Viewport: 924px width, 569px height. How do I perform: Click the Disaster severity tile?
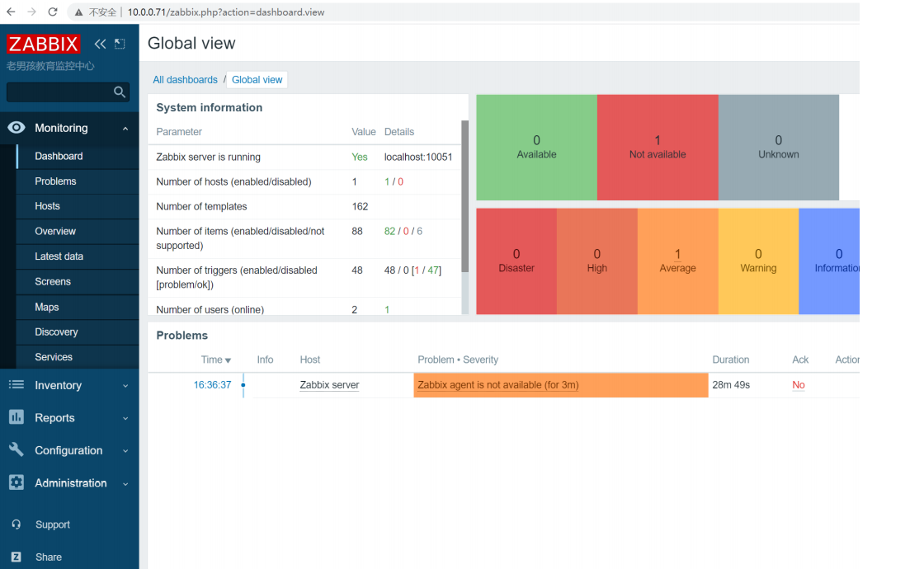(x=516, y=261)
